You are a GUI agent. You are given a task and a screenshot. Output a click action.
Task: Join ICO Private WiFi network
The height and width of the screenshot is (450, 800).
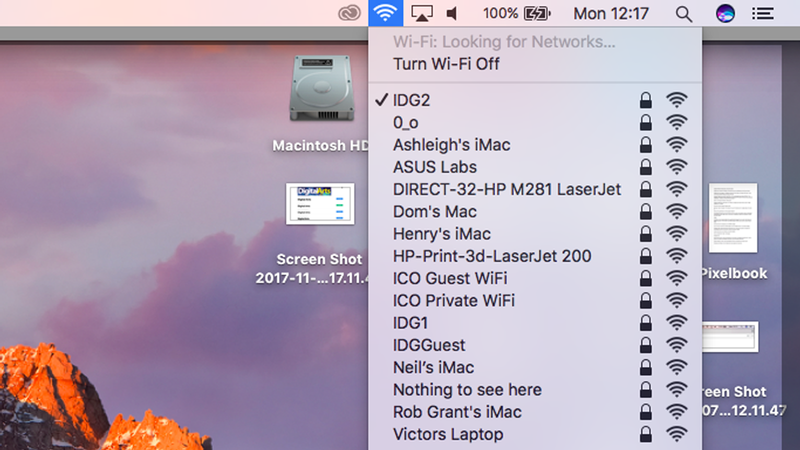click(535, 301)
